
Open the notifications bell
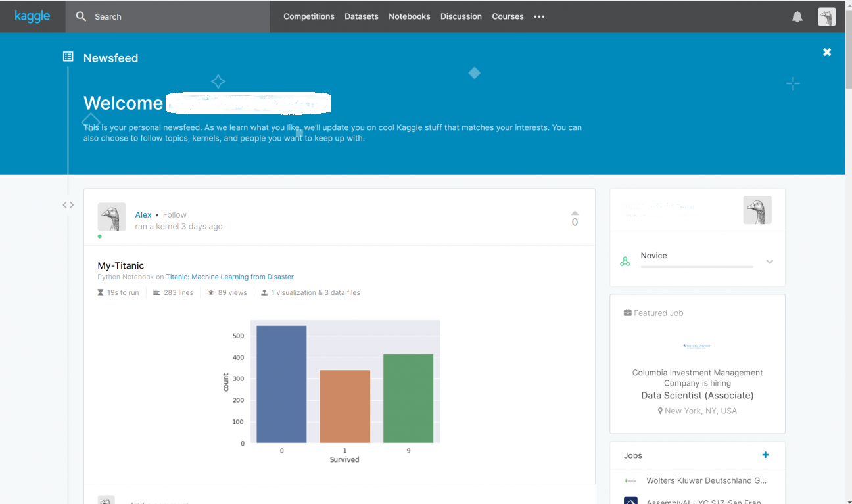(797, 17)
